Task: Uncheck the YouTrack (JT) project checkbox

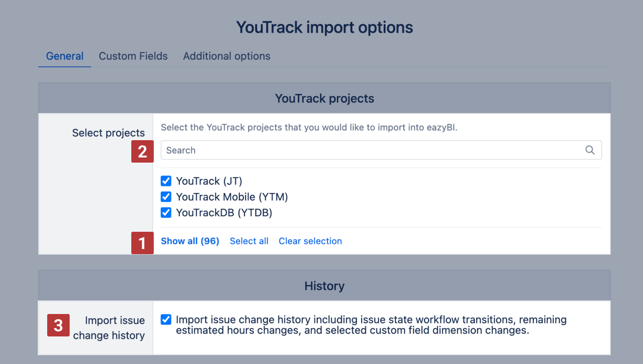Action: [166, 181]
